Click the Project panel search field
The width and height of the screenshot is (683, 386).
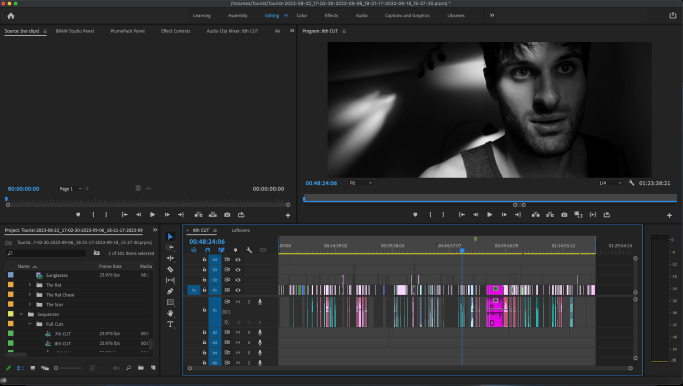pyautogui.click(x=46, y=253)
